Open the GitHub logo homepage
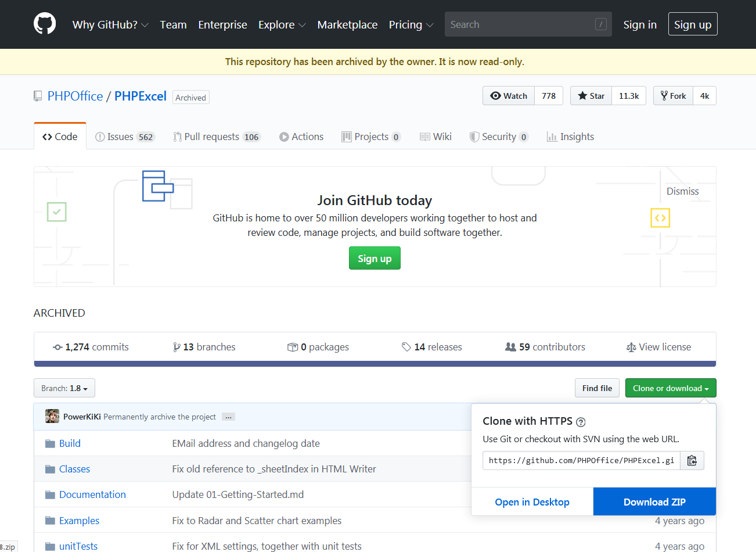Viewport: 756px width, 552px height. coord(45,24)
